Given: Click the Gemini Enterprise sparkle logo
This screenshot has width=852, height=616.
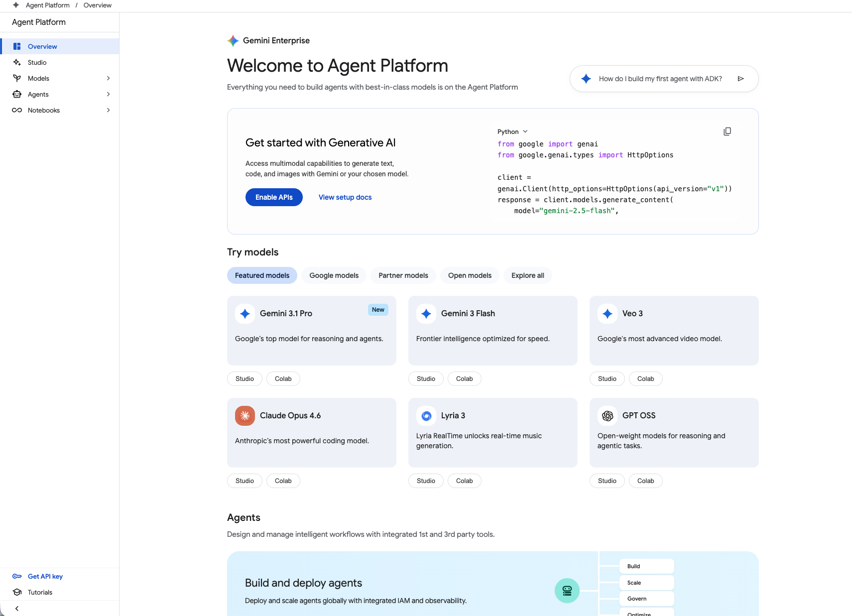Looking at the screenshot, I should click(232, 41).
